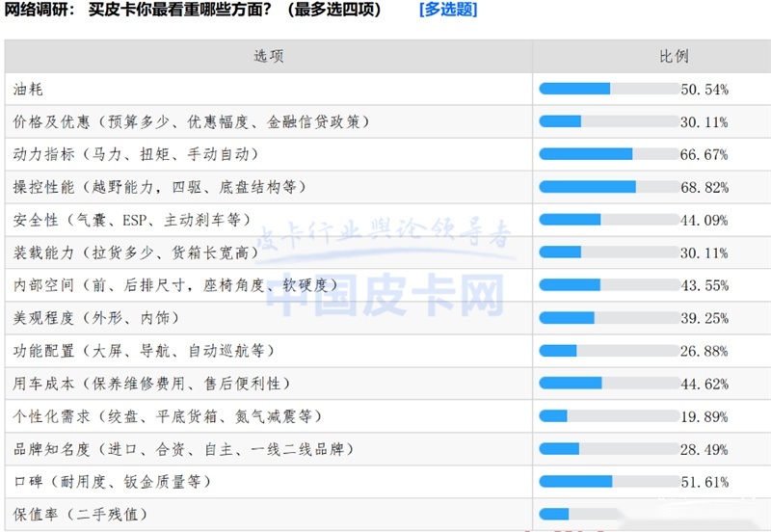Click the 19.89% value

pyautogui.click(x=705, y=417)
